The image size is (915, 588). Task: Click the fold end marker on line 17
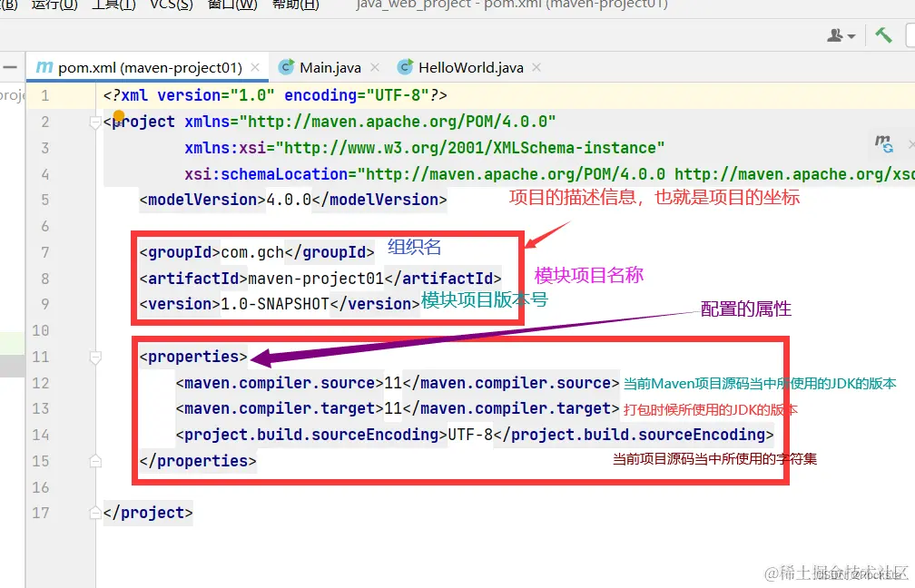coord(95,513)
